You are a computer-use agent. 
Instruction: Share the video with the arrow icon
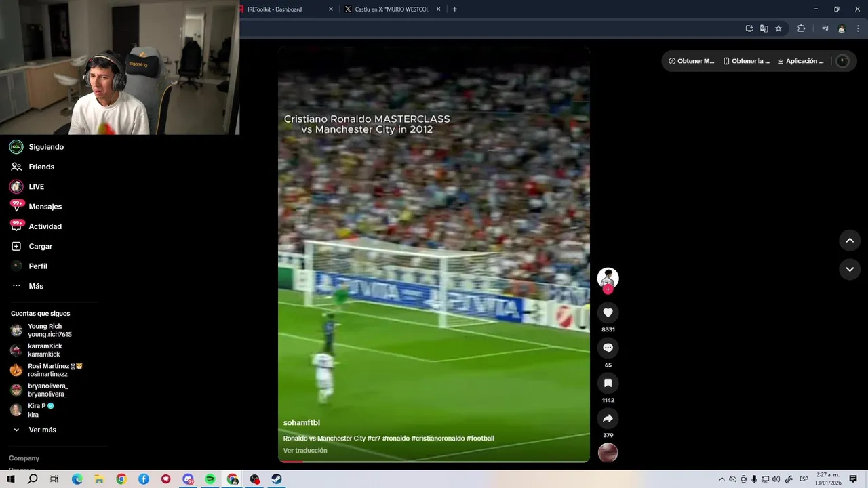point(608,418)
